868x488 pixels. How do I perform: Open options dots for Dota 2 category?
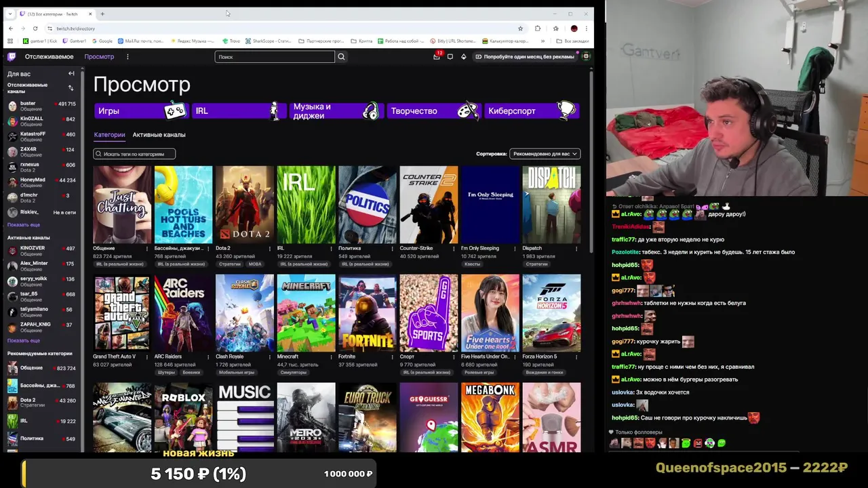click(x=269, y=249)
